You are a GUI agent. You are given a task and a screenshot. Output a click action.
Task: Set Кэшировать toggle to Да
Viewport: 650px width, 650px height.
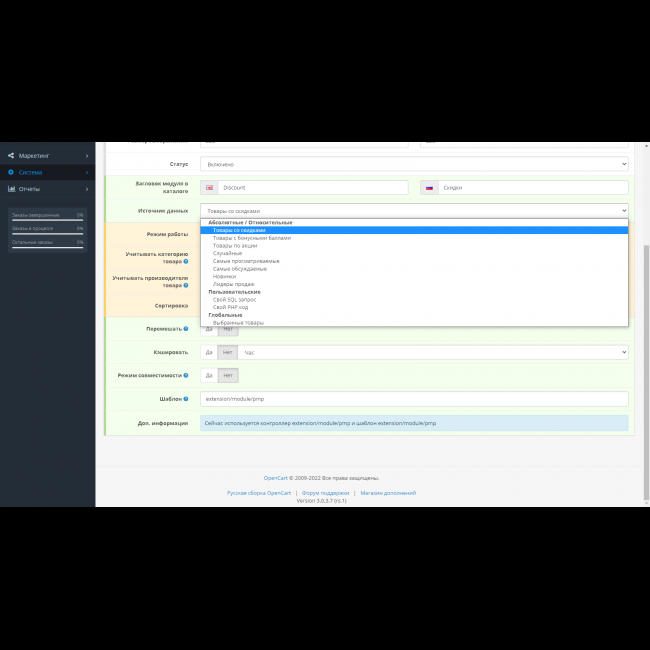point(209,352)
